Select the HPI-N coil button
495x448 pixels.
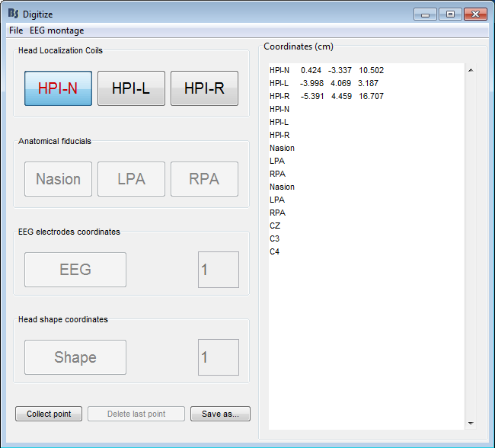(x=58, y=88)
